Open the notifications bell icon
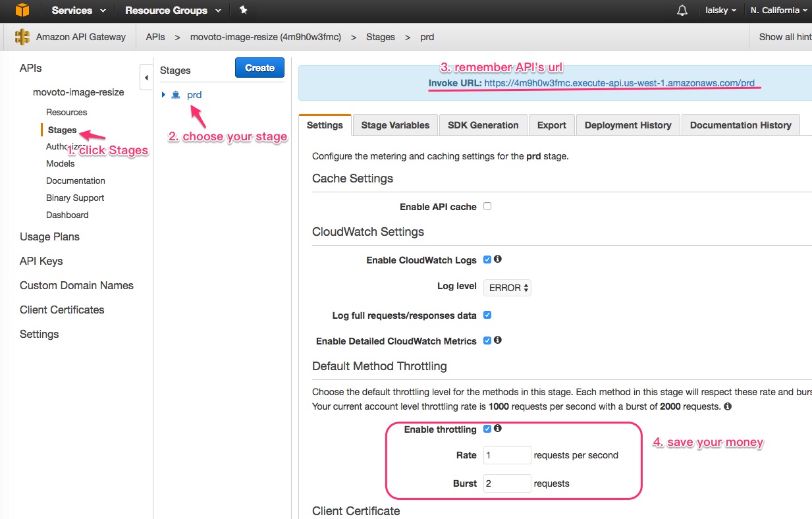This screenshot has height=519, width=812. coord(682,11)
